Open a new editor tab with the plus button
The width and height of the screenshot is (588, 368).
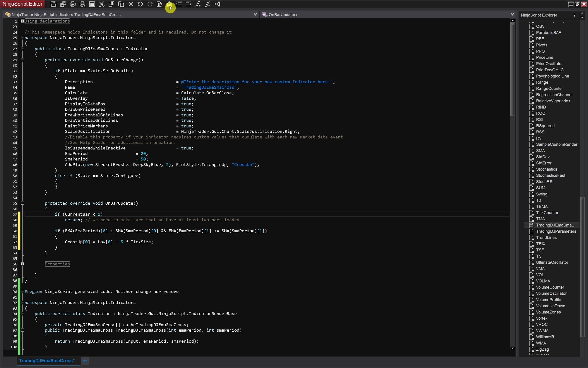pos(85,361)
